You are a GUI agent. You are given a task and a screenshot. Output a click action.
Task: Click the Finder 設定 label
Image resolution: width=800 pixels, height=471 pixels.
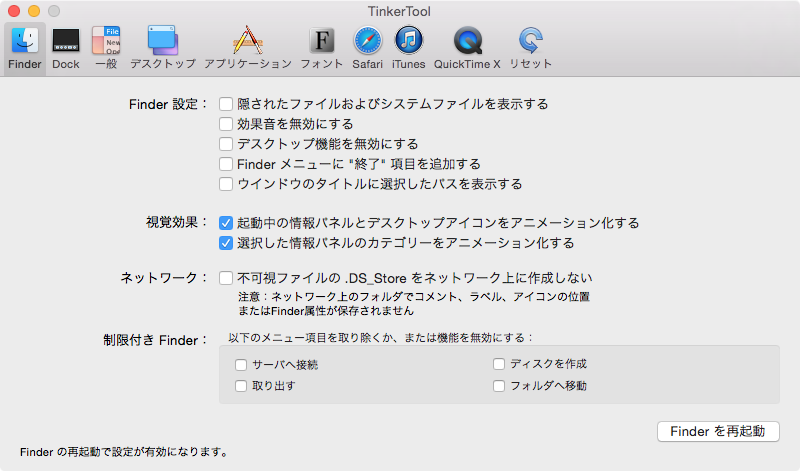click(x=168, y=104)
